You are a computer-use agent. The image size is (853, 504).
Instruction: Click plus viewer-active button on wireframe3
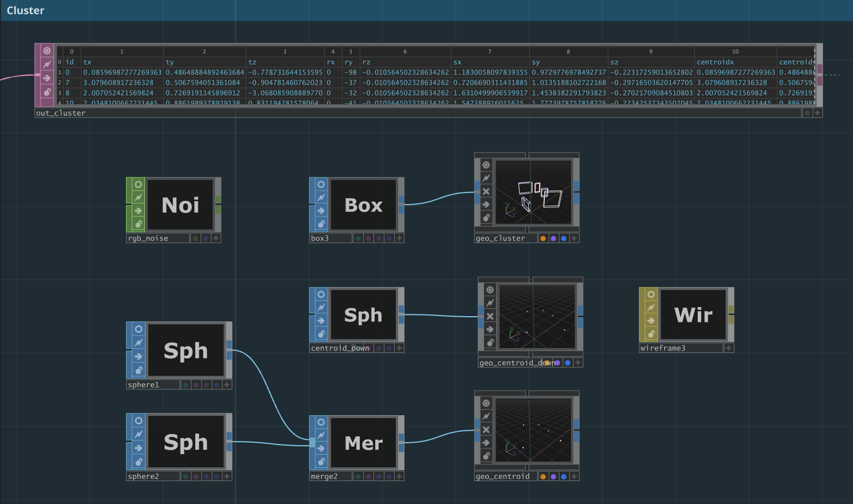click(x=729, y=348)
